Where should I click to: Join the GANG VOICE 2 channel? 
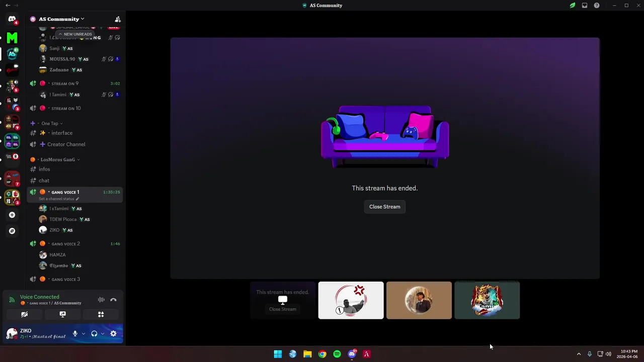click(x=75, y=244)
